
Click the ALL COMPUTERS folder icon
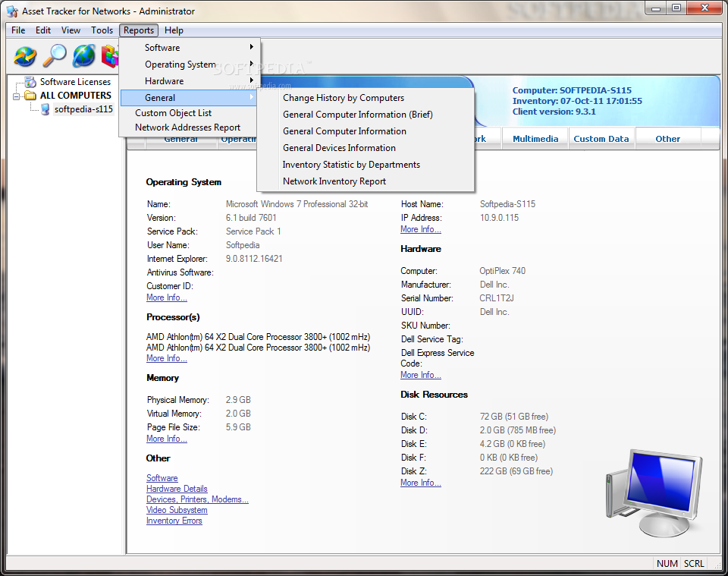30,96
